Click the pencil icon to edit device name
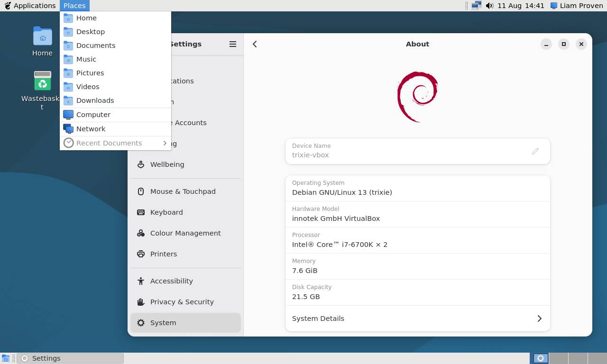The width and height of the screenshot is (607, 364). 535,151
